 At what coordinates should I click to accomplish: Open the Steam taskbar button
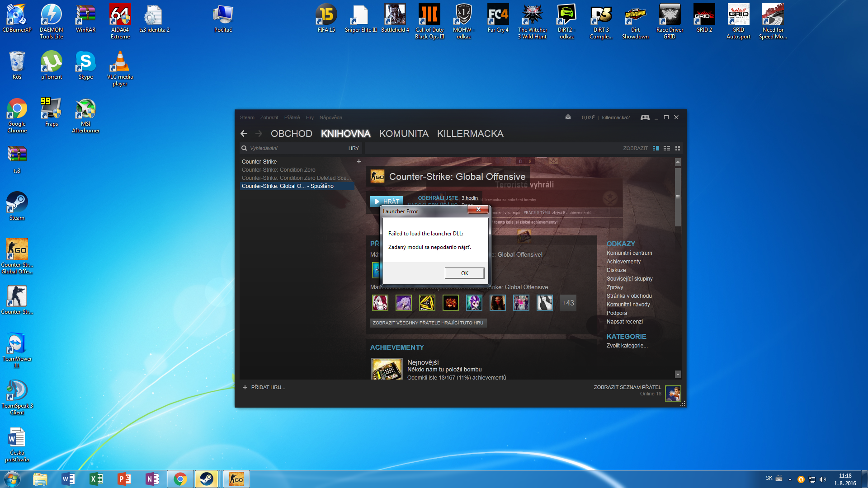click(x=207, y=479)
